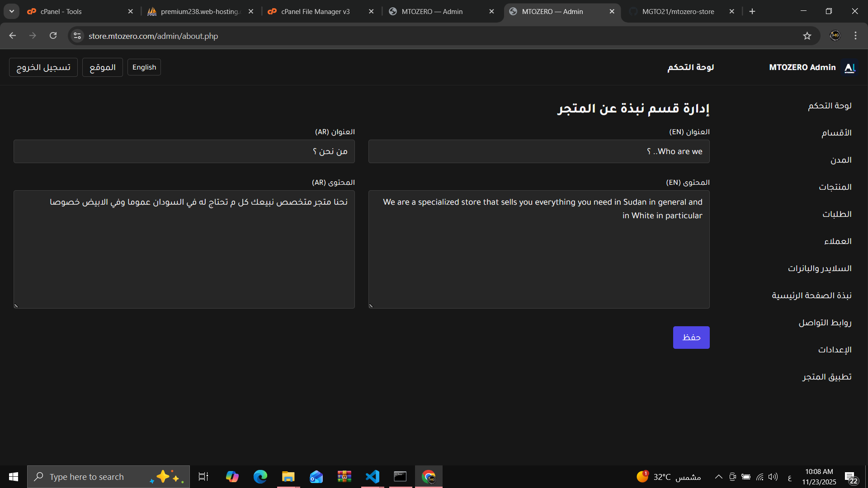Switch to the cPanel File Manager v3 tab
The height and width of the screenshot is (488, 868).
click(x=315, y=11)
